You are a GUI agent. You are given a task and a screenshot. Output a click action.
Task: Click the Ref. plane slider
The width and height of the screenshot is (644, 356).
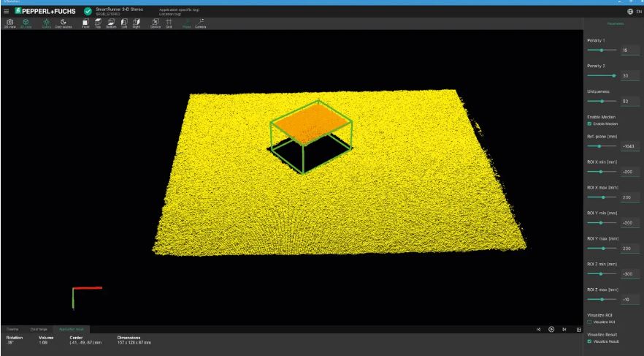coord(602,146)
